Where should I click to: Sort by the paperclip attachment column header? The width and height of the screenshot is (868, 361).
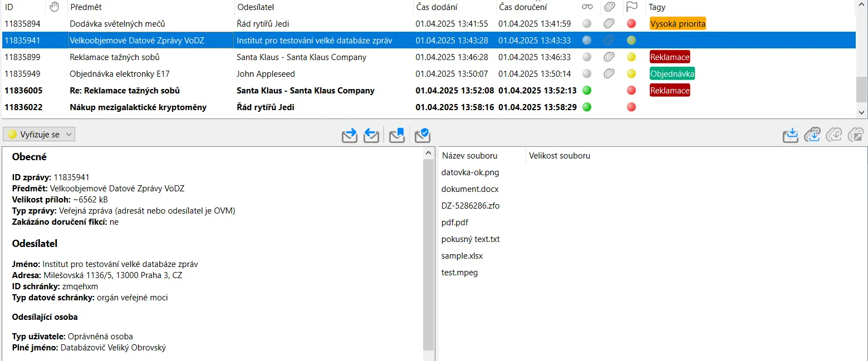coord(610,7)
